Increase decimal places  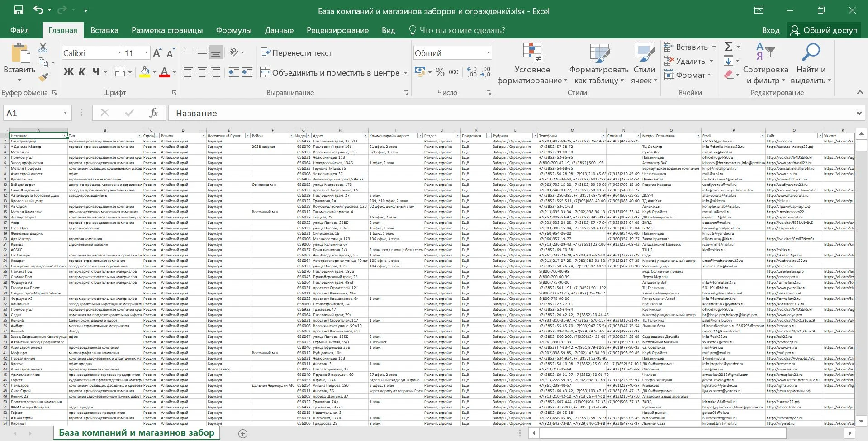tap(472, 72)
